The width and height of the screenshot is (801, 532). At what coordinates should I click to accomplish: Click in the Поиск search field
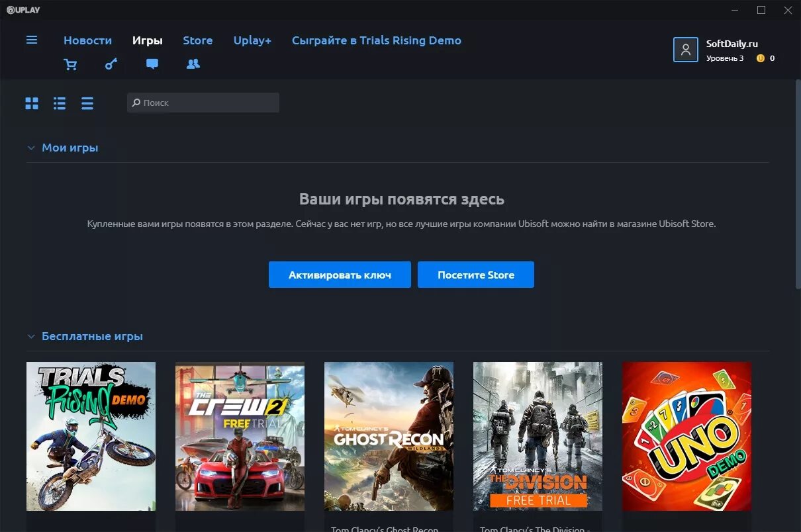203,103
